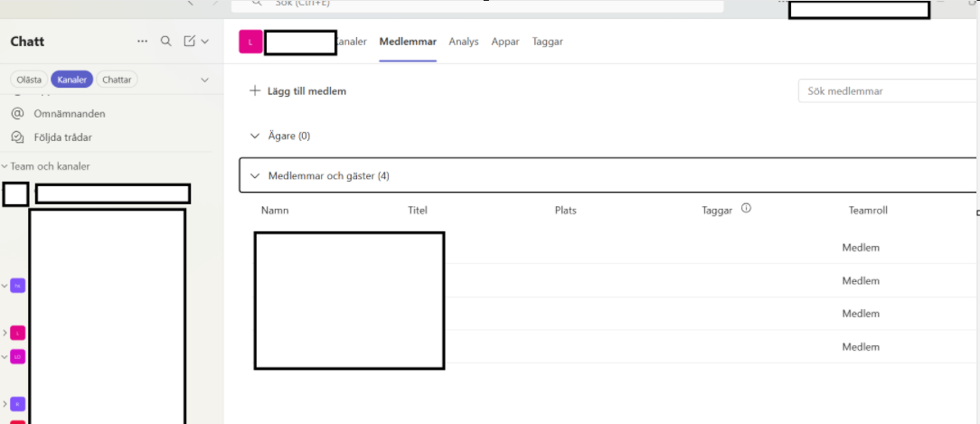Collapse the team with magenta LO avatar
The width and height of the screenshot is (980, 424).
tap(5, 356)
